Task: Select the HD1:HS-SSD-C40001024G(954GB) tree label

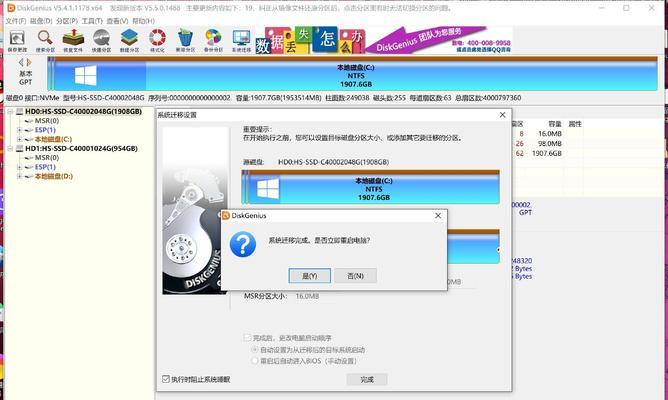Action: pyautogui.click(x=81, y=149)
